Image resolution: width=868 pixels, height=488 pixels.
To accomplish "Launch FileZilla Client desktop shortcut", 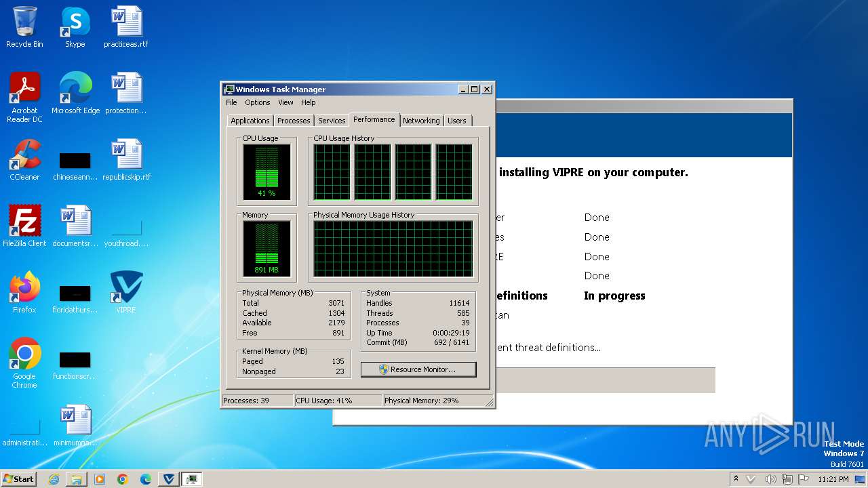I will [24, 226].
